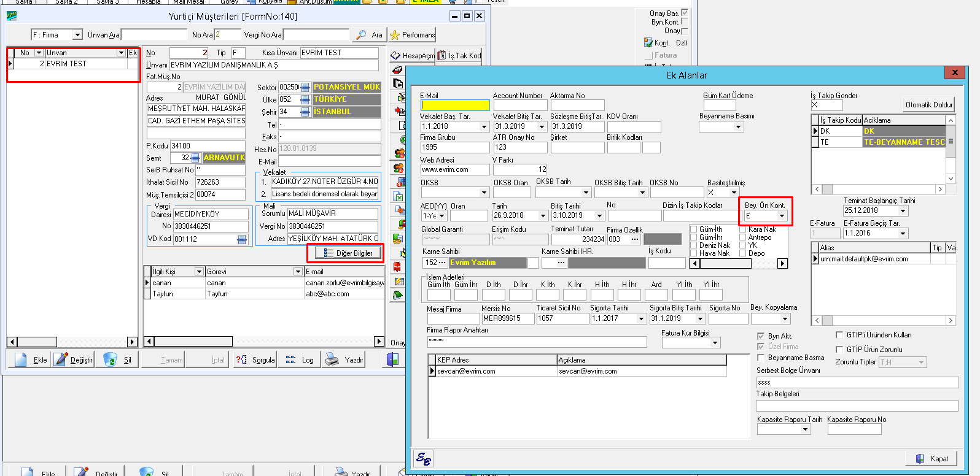This screenshot has height=476, width=980.
Task: Open AEO(YY) 1-Ye dropdown
Action: [442, 216]
